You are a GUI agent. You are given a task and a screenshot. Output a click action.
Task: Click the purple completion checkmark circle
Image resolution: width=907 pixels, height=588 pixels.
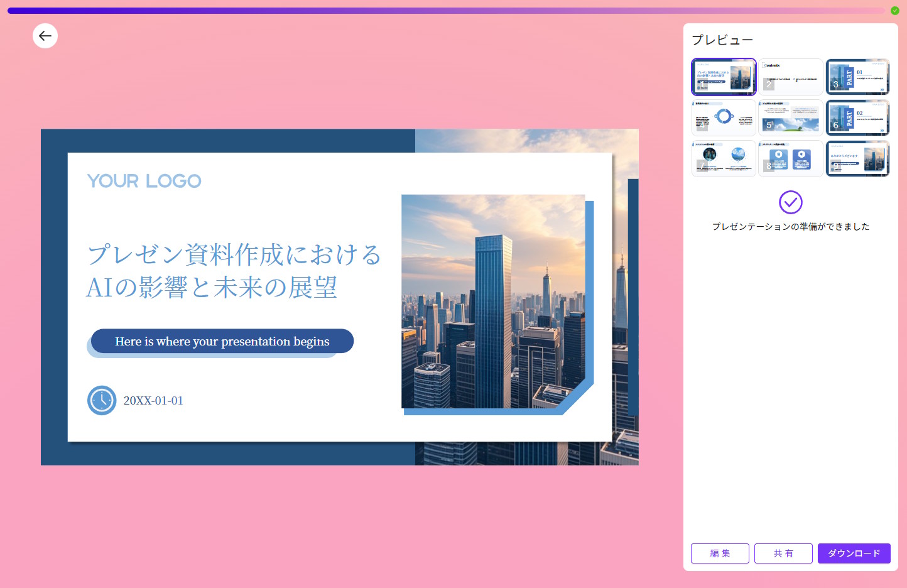(790, 202)
